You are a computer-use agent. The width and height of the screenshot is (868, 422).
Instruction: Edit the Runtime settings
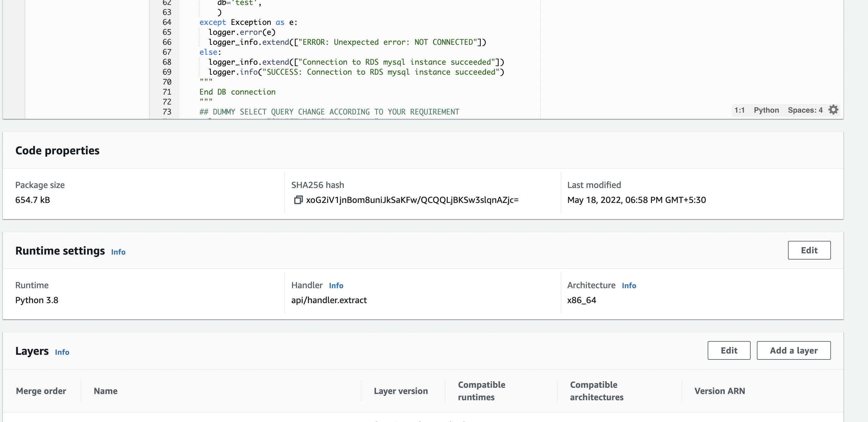[x=809, y=250]
